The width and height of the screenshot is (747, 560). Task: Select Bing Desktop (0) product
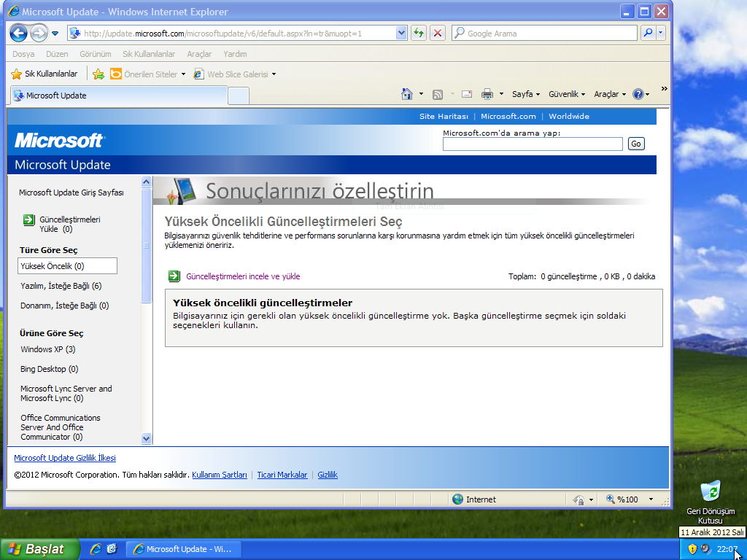click(x=50, y=369)
